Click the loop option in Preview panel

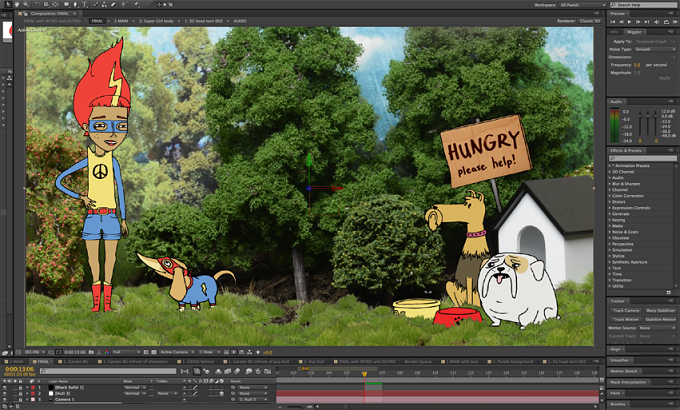(667, 22)
